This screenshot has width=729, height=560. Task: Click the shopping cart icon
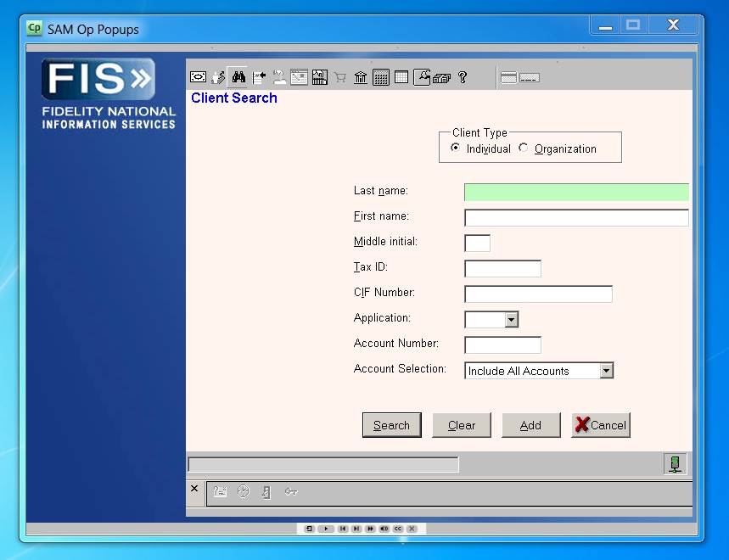pos(339,77)
